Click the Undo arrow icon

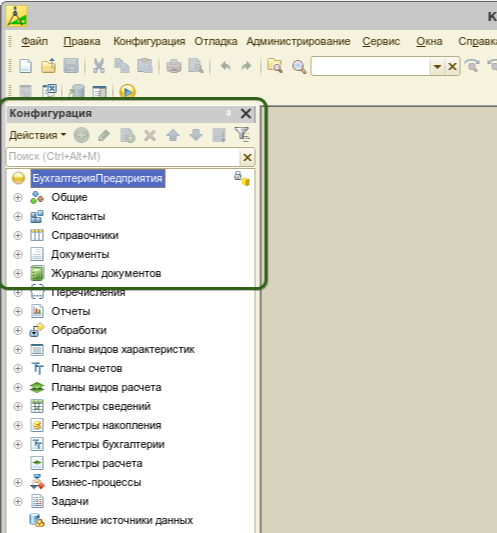click(x=226, y=66)
